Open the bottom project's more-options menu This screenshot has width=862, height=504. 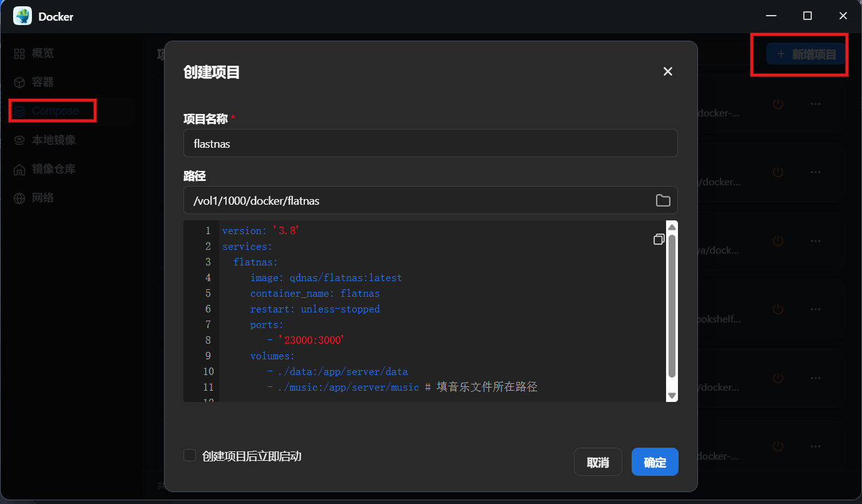[x=816, y=446]
